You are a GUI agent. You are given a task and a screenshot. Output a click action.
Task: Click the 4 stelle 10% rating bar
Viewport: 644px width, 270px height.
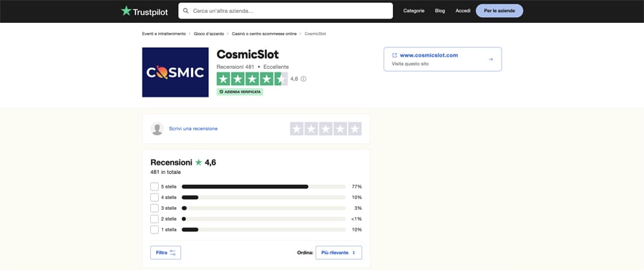click(263, 197)
